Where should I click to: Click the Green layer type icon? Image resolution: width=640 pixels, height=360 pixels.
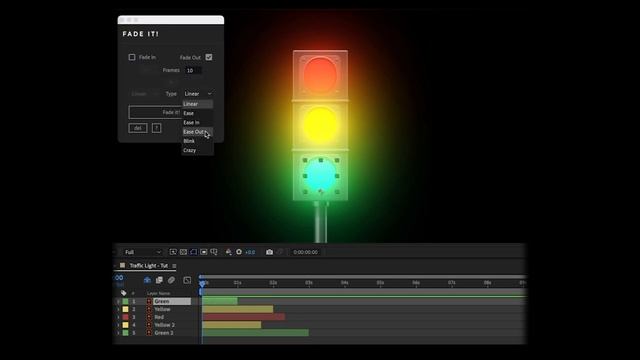149,301
